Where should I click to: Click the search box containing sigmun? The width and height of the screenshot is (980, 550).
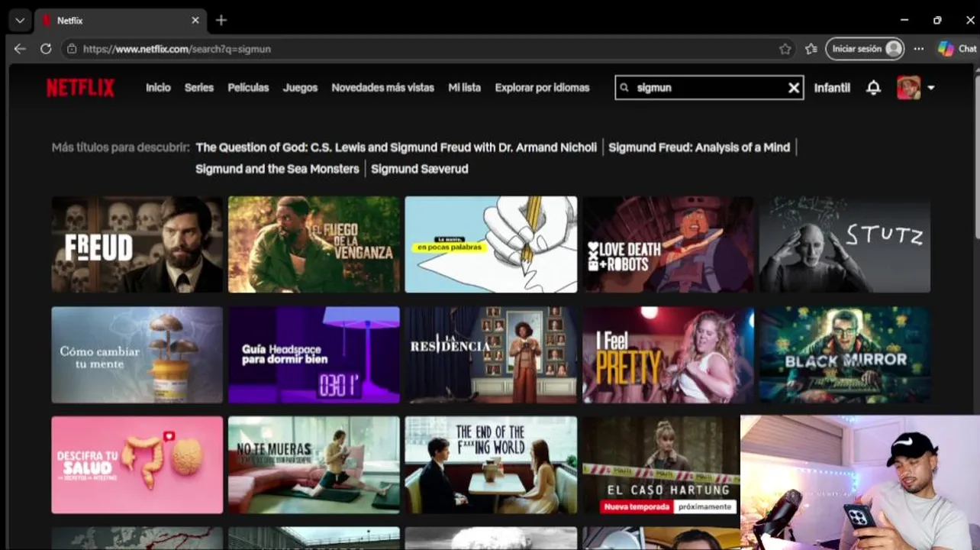click(x=709, y=88)
